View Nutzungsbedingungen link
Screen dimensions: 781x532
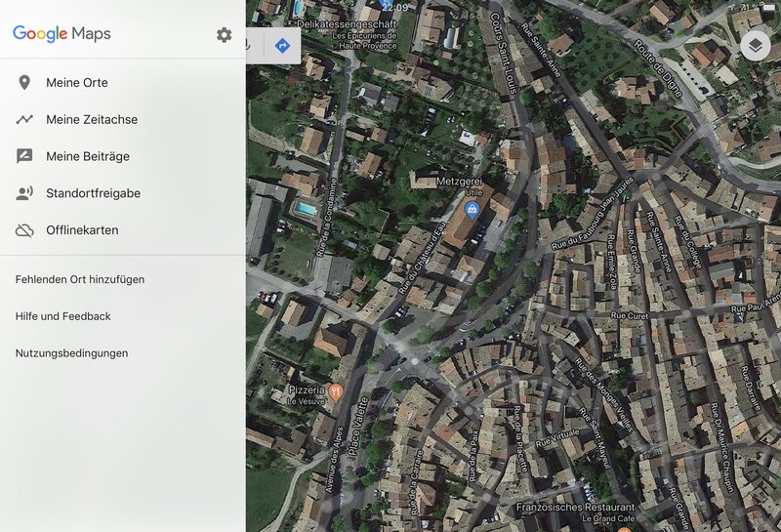[x=71, y=353]
